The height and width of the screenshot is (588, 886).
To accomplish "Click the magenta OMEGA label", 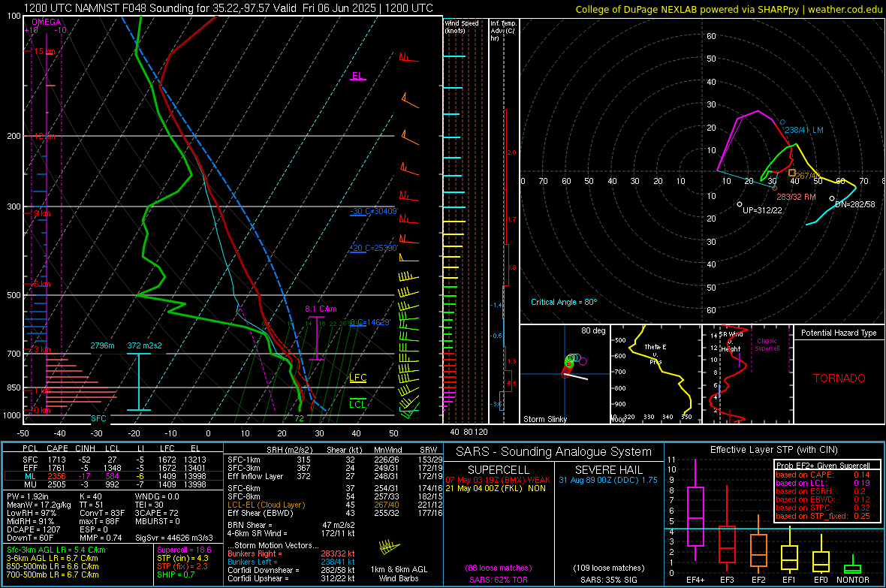I will (x=46, y=22).
